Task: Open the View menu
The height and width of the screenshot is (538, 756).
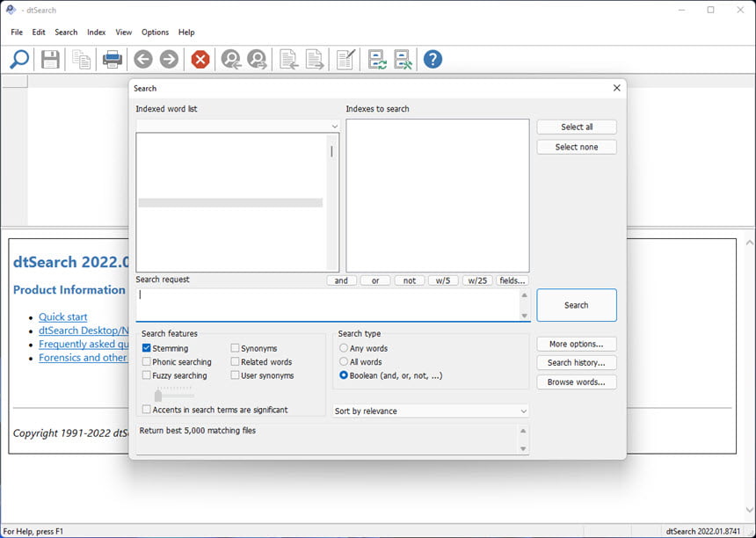Action: coord(123,33)
